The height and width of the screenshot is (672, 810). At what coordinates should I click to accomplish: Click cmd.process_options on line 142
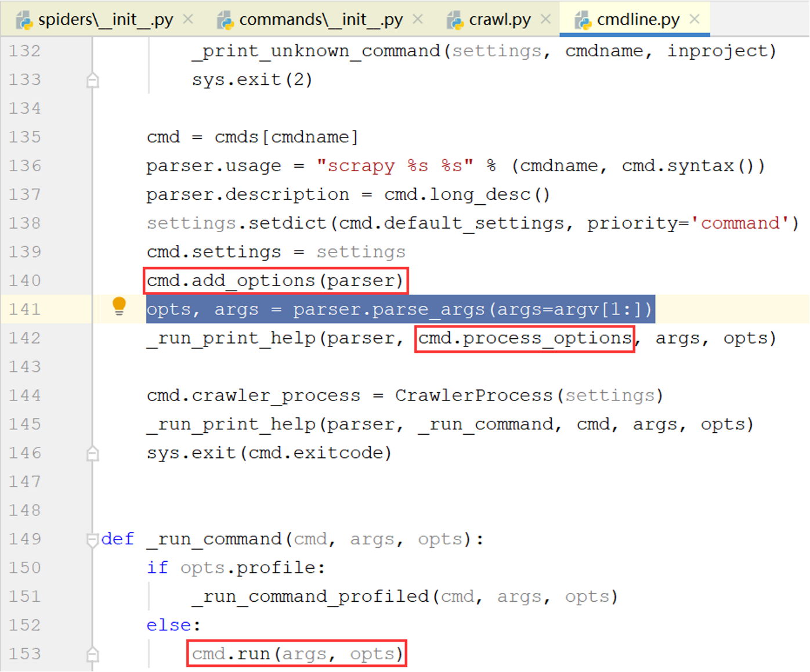[525, 338]
